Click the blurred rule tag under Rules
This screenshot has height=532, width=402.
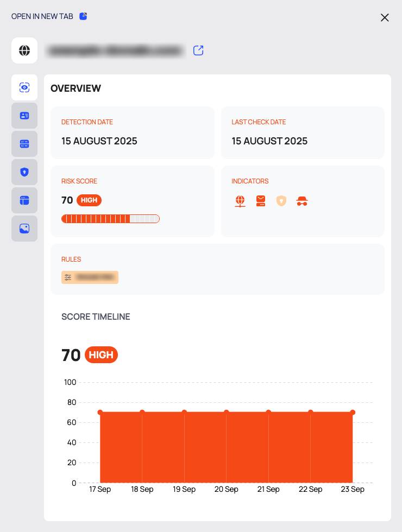pos(90,277)
